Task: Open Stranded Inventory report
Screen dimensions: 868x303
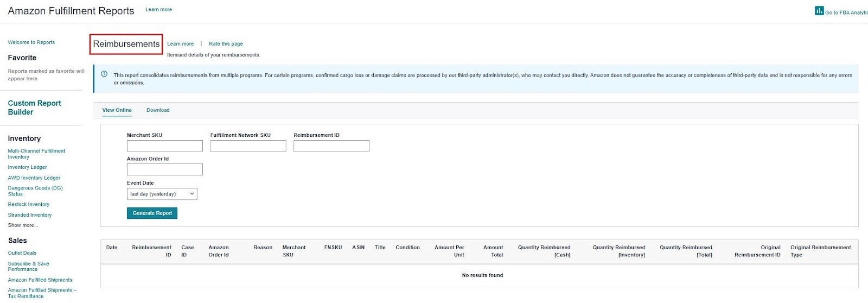Action: [x=30, y=215]
